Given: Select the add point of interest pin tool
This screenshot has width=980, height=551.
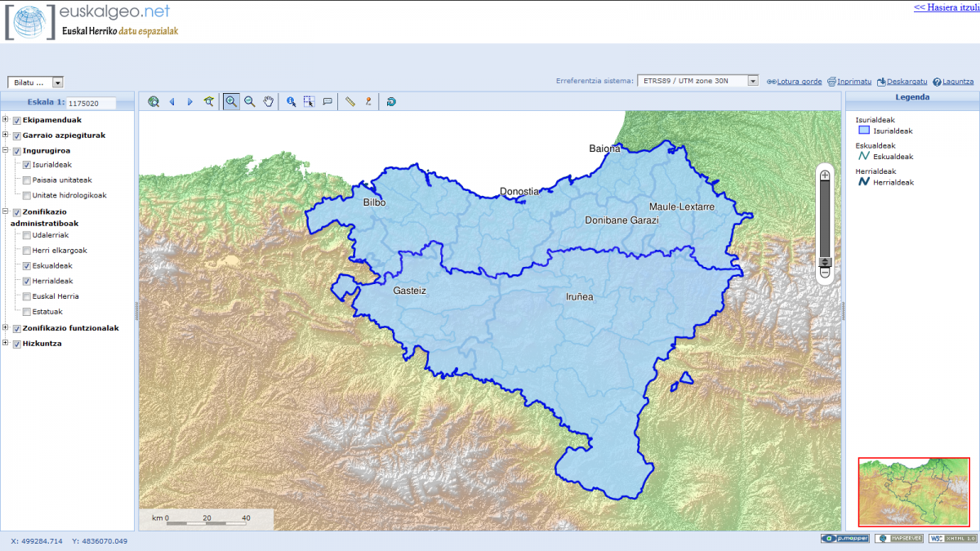Looking at the screenshot, I should [368, 102].
